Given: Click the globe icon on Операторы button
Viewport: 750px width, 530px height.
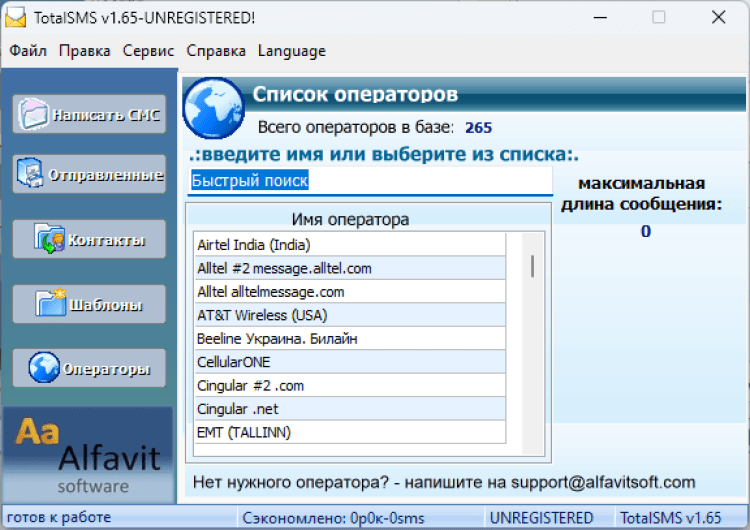Looking at the screenshot, I should click(x=44, y=367).
